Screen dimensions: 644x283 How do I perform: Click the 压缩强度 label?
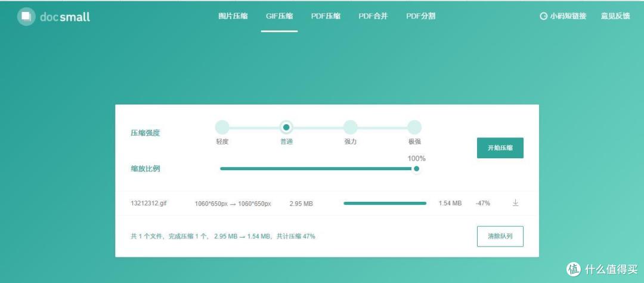pos(145,133)
